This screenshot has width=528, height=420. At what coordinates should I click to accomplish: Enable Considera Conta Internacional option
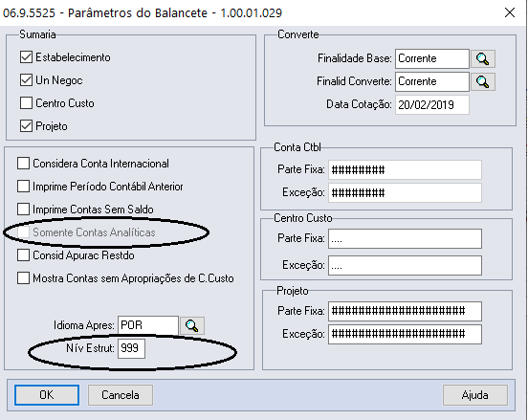click(x=23, y=164)
